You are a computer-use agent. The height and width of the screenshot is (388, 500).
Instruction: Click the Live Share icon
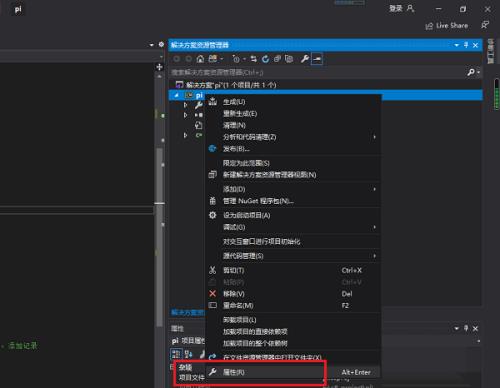(429, 26)
